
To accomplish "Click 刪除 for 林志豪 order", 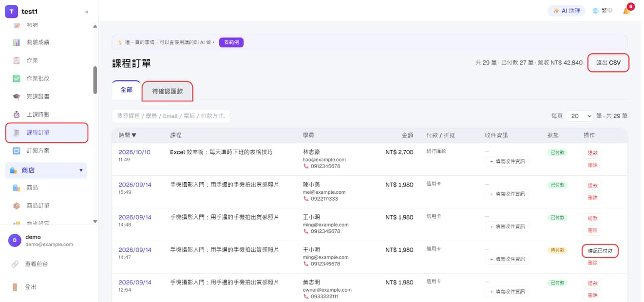I will pyautogui.click(x=592, y=165).
